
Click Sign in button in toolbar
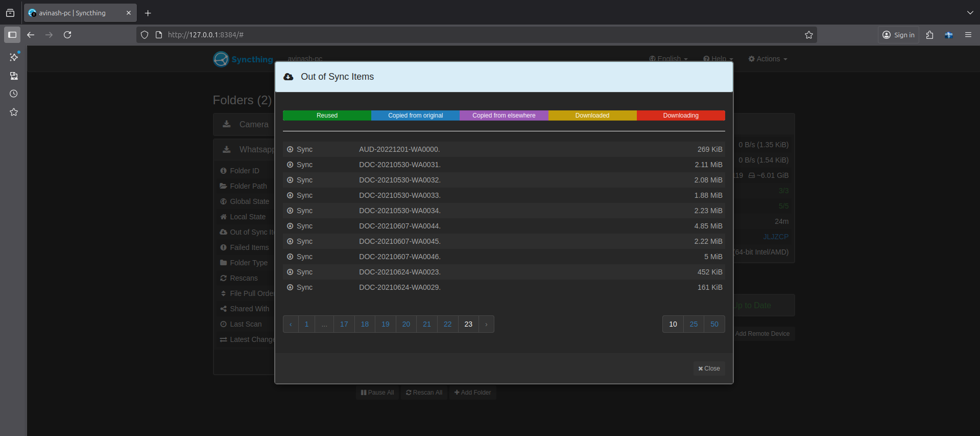898,35
